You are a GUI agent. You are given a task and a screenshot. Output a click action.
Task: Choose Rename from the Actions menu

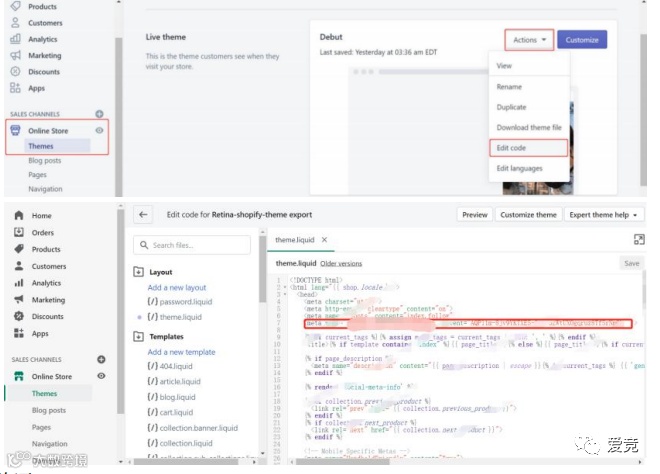coord(509,87)
